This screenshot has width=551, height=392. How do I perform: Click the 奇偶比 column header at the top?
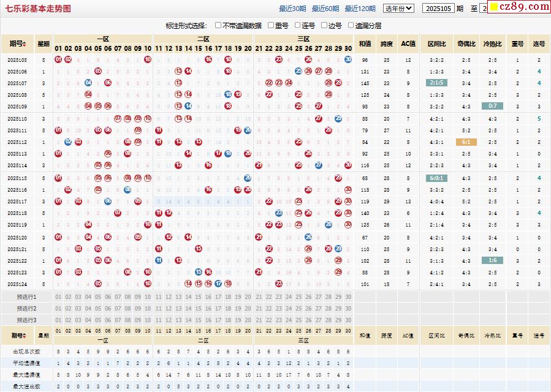(x=466, y=43)
